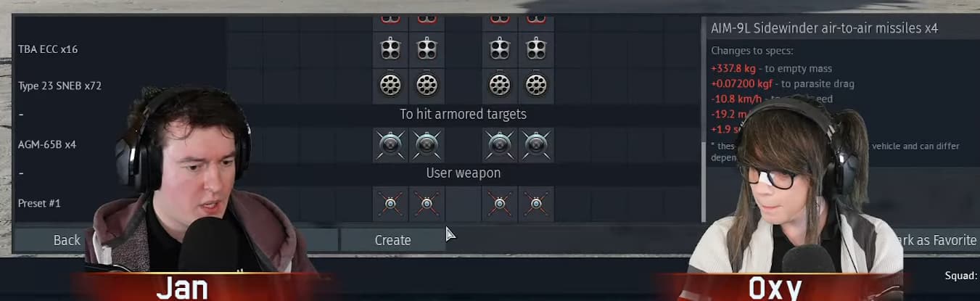
Task: Select the empty center slot in Preset #1 row
Action: pyautogui.click(x=463, y=204)
